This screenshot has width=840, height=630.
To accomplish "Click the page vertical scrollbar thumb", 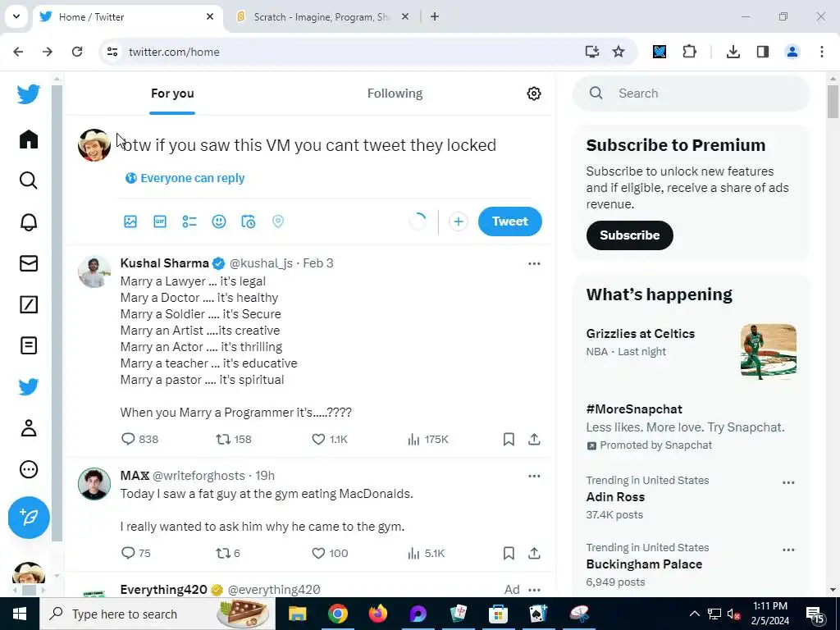I will pos(833,101).
